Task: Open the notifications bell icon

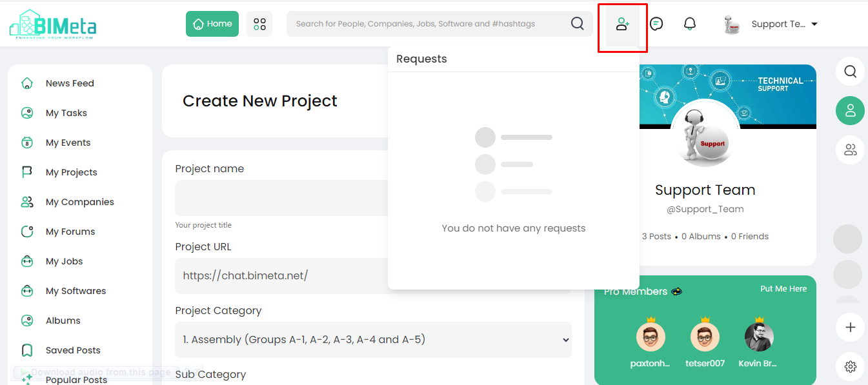Action: coord(690,24)
